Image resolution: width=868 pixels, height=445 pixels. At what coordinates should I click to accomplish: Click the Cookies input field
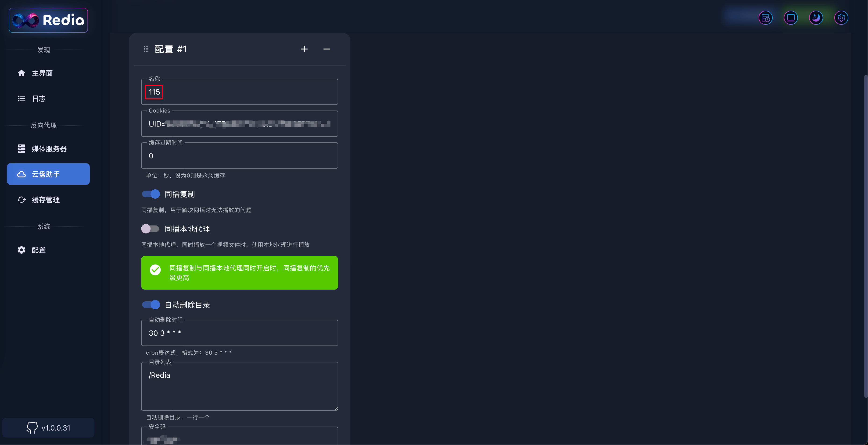click(239, 124)
